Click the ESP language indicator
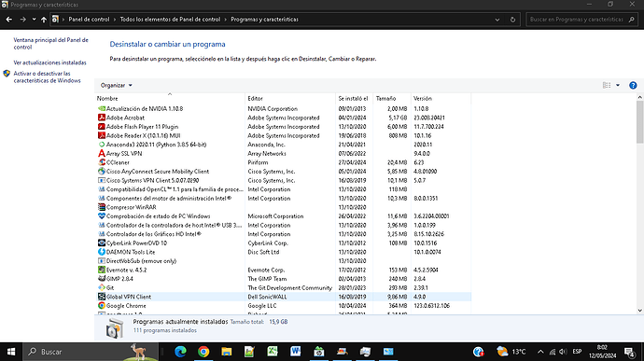This screenshot has height=361, width=644. pyautogui.click(x=577, y=352)
